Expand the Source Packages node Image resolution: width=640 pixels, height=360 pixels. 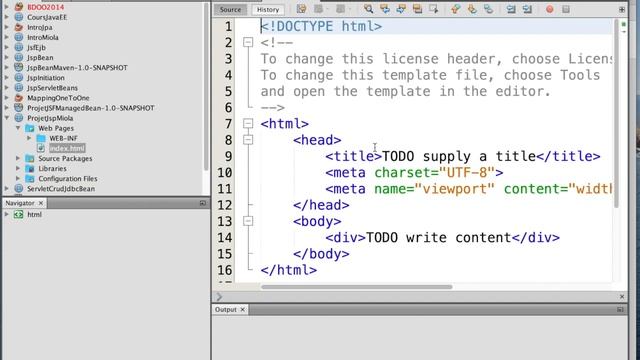click(18, 158)
